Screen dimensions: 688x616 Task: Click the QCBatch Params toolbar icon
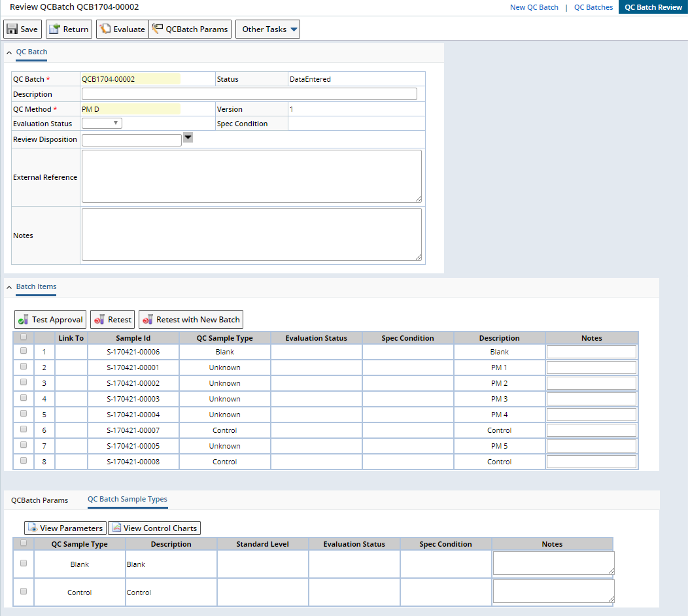(x=157, y=29)
